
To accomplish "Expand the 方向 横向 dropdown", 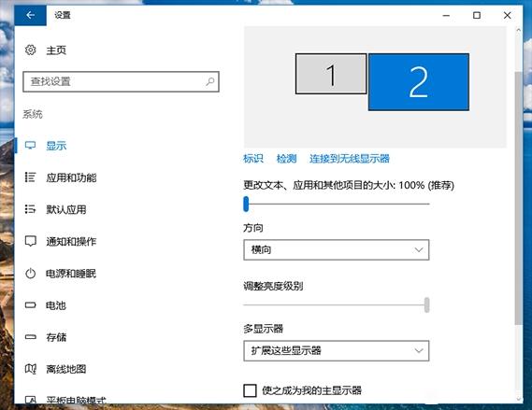I will (337, 250).
